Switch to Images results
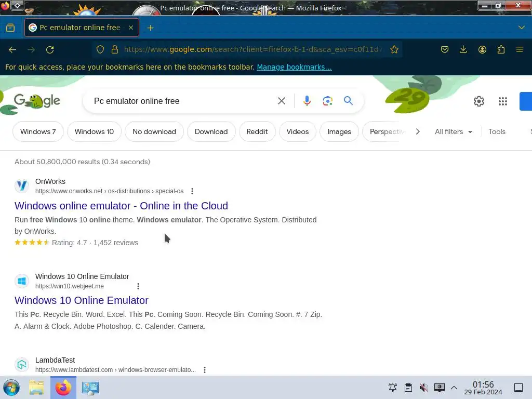This screenshot has width=532, height=399. point(339,131)
